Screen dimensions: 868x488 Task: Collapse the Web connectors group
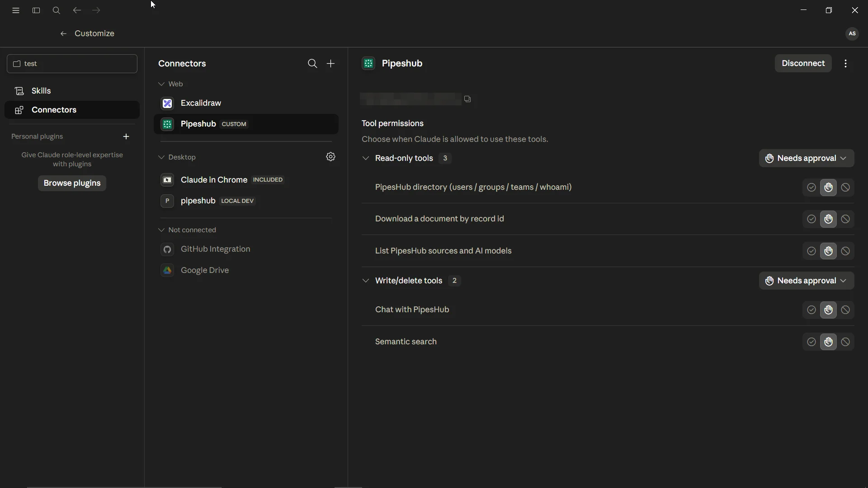point(161,84)
